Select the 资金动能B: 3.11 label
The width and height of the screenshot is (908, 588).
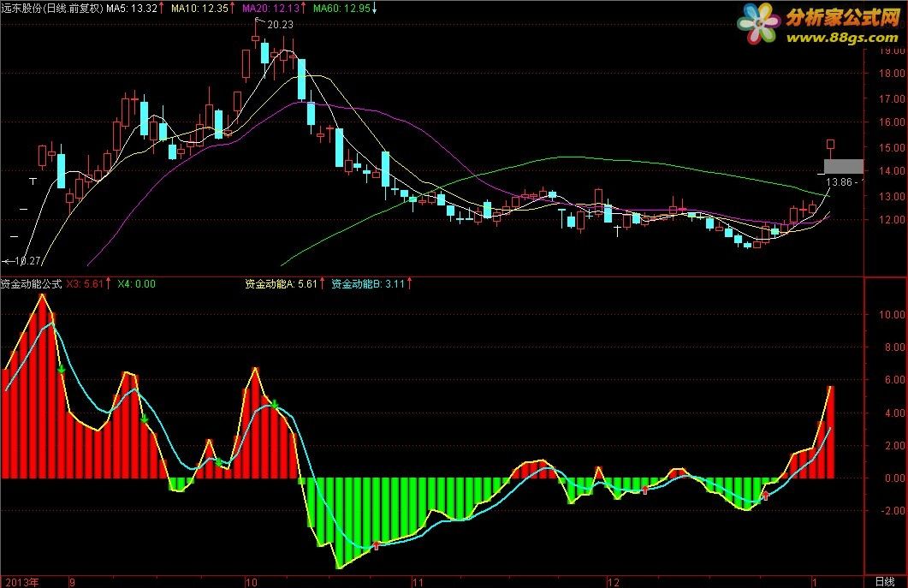pyautogui.click(x=368, y=284)
